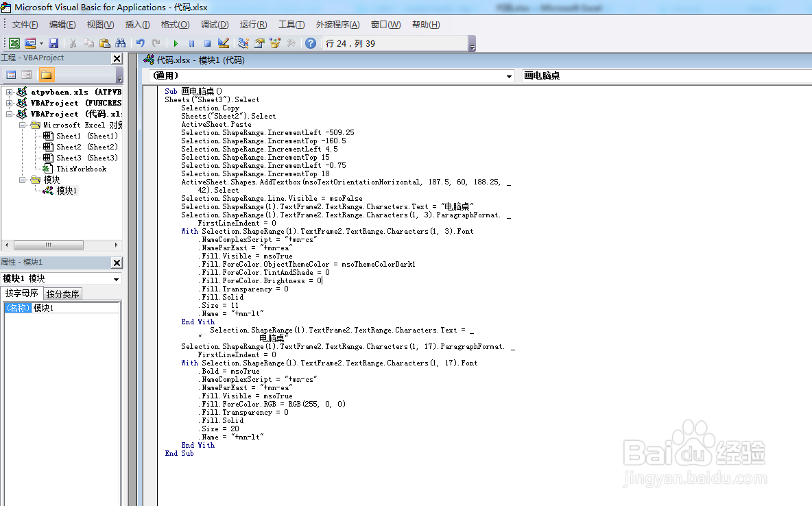The height and width of the screenshot is (506, 812).
Task: Click the Cut scissors icon
Action: (73, 43)
